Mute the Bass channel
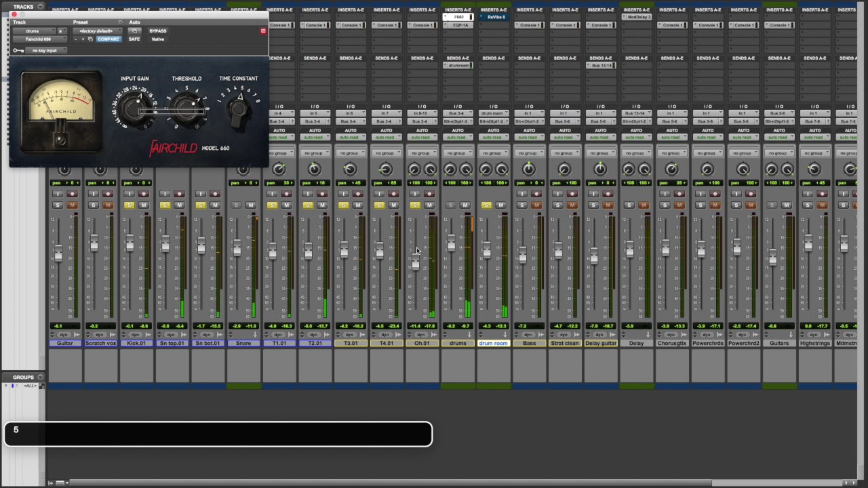Image resolution: width=868 pixels, height=488 pixels. pyautogui.click(x=536, y=205)
